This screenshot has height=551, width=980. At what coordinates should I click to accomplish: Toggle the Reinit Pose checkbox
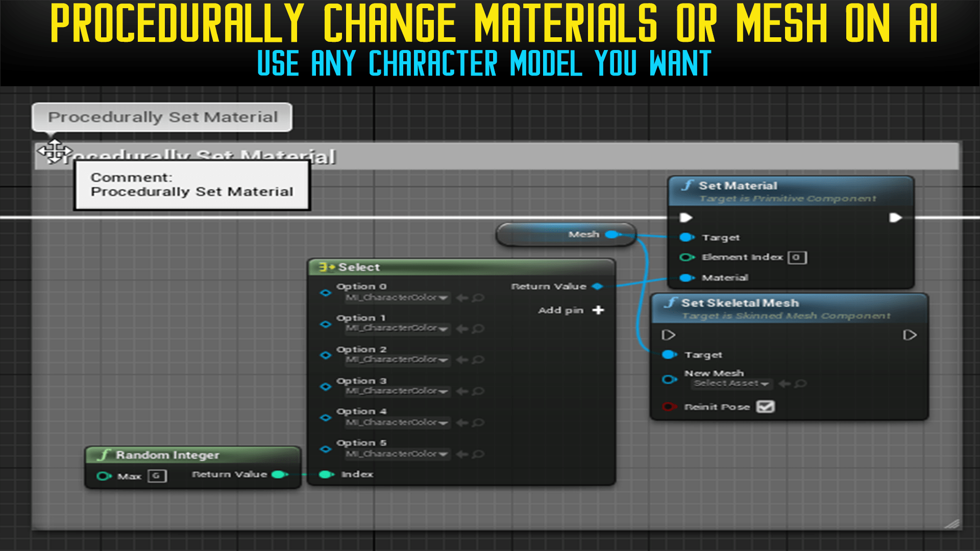tap(765, 407)
